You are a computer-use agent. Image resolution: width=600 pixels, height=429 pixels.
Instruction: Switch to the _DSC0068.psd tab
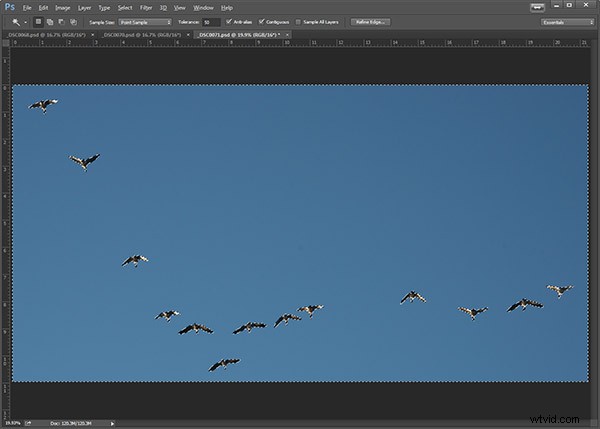pyautogui.click(x=47, y=35)
